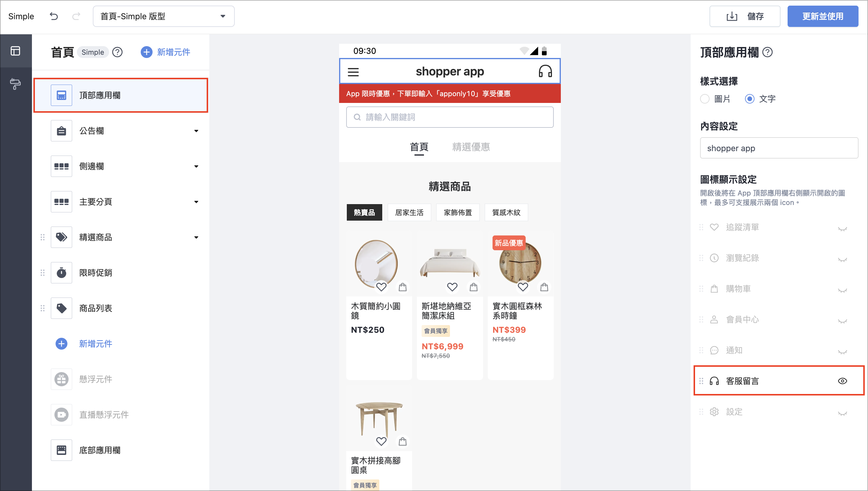The image size is (868, 491).
Task: Switch to the 精選優惠 tab in preview
Action: [471, 147]
